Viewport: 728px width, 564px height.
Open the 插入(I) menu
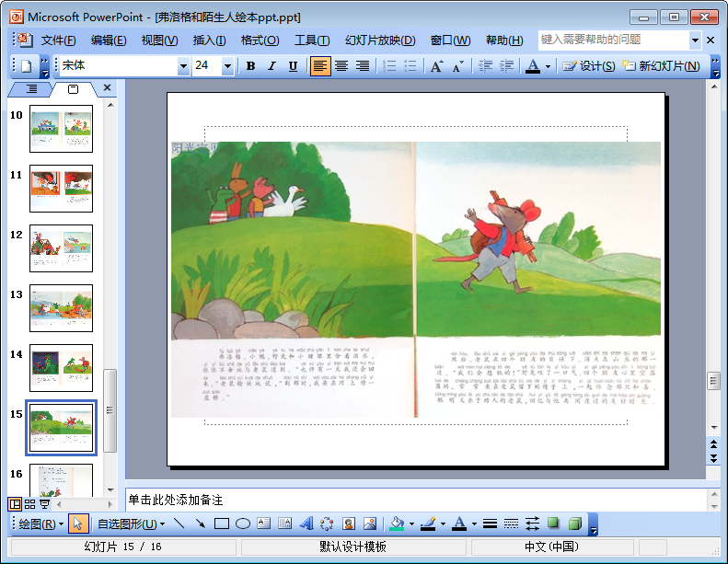(209, 40)
